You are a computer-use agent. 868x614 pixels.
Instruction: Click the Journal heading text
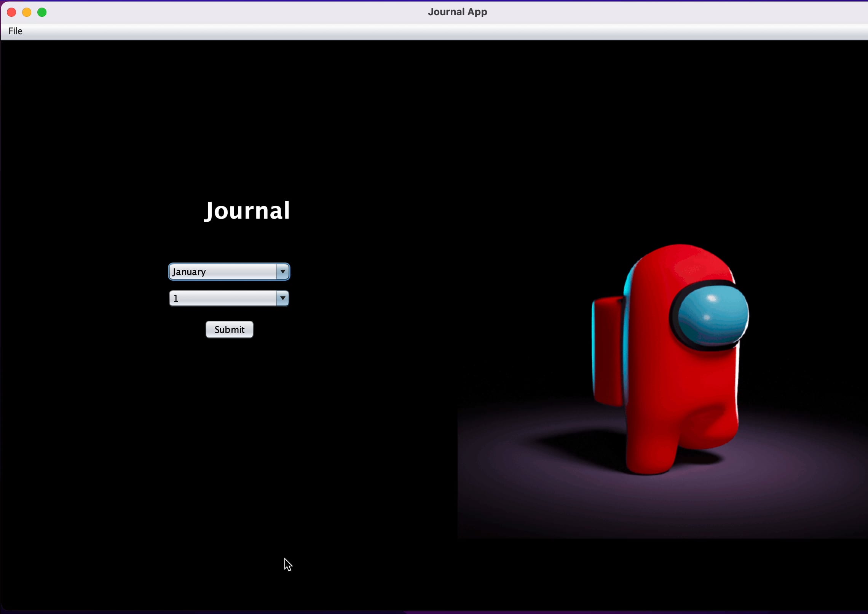tap(247, 211)
